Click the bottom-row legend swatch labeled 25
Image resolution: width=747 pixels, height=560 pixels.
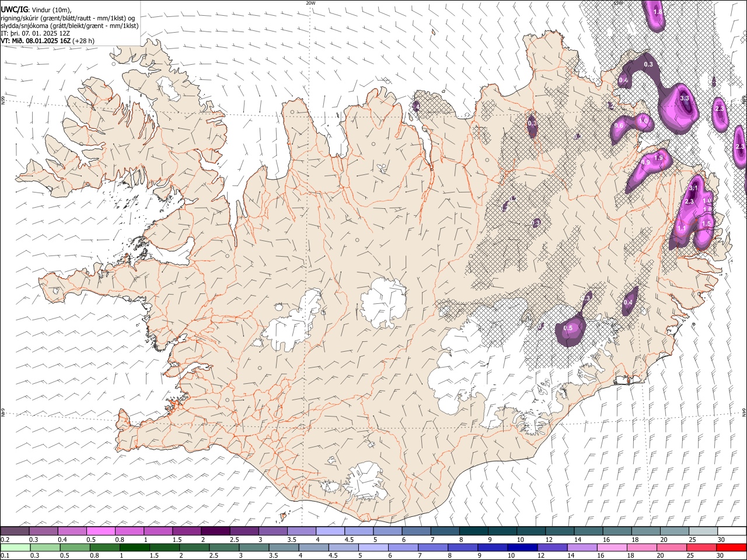coord(701,548)
